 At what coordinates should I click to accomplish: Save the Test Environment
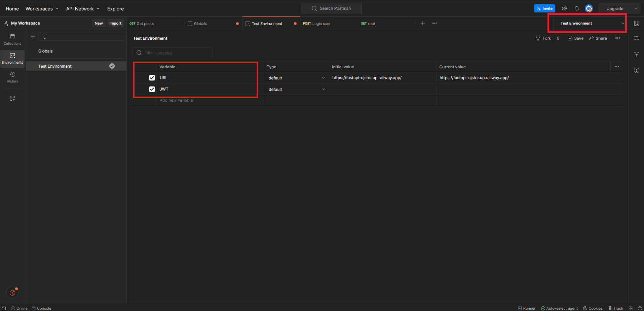[575, 38]
